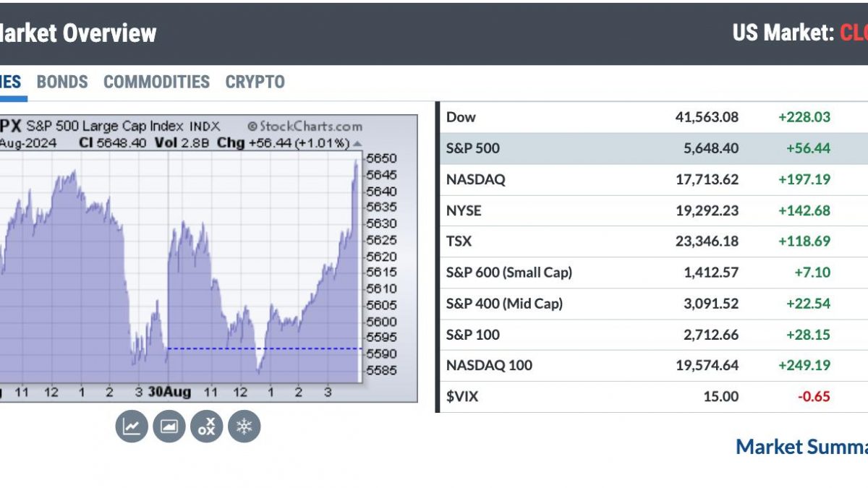This screenshot has height=488, width=868.
Task: Open the GalleryView picture icon
Action: (169, 427)
